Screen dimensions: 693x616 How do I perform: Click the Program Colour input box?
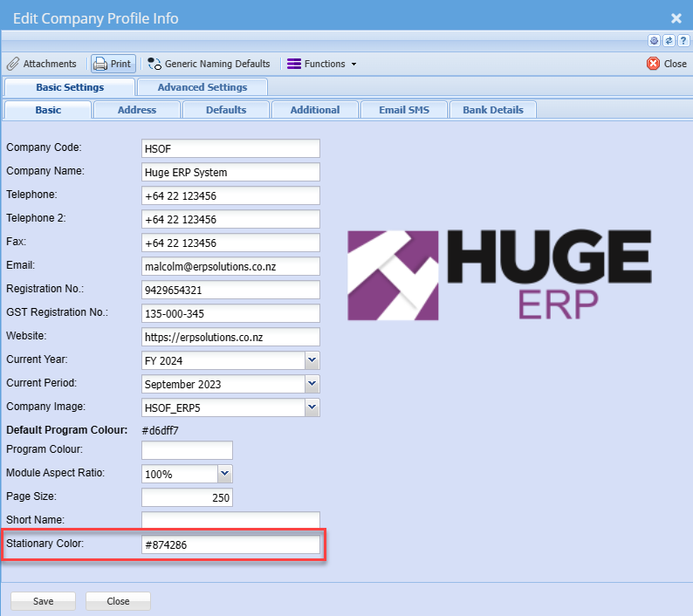187,450
